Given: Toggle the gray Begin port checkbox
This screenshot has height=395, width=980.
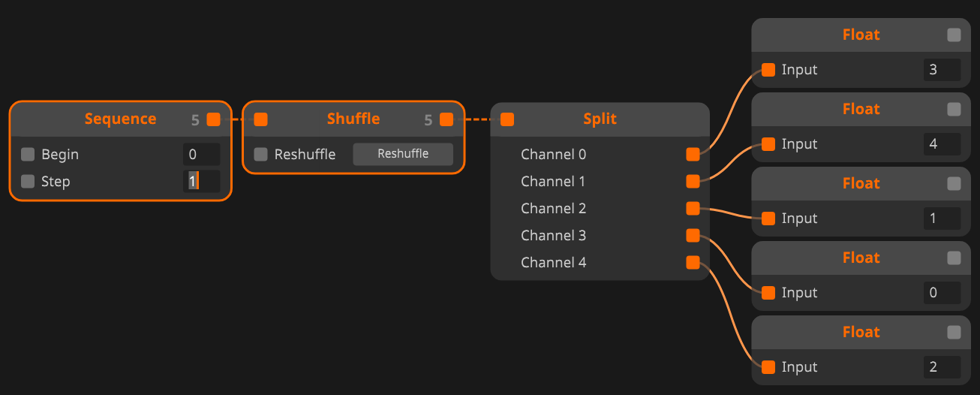Looking at the screenshot, I should click(x=28, y=154).
